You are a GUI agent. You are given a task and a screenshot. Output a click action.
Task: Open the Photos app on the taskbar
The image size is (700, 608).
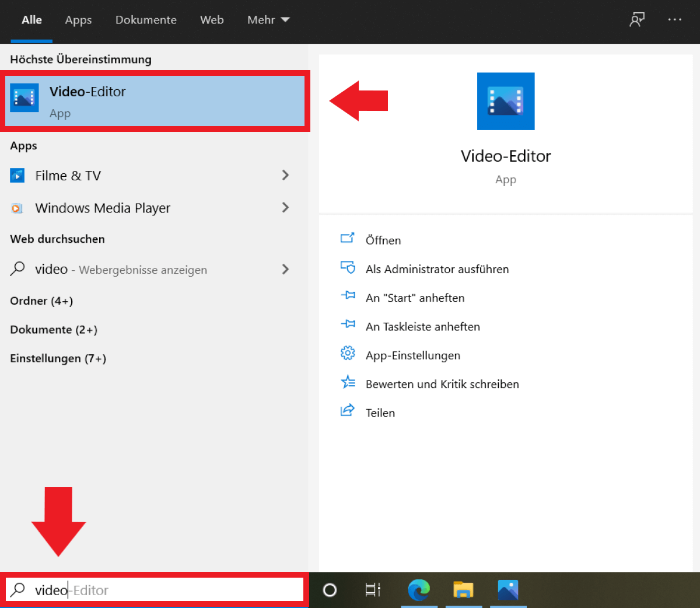coord(508,590)
